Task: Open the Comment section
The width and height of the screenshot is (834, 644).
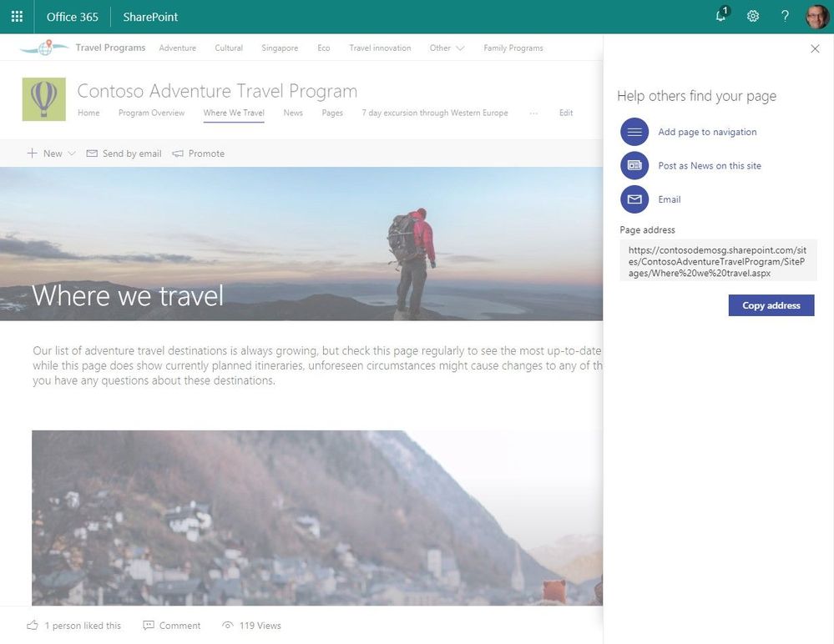Action: pos(172,625)
